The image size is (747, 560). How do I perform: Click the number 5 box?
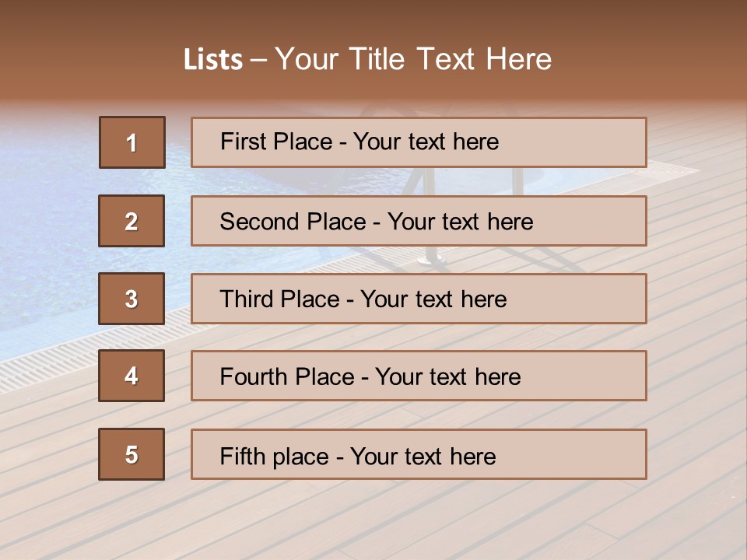tap(132, 454)
